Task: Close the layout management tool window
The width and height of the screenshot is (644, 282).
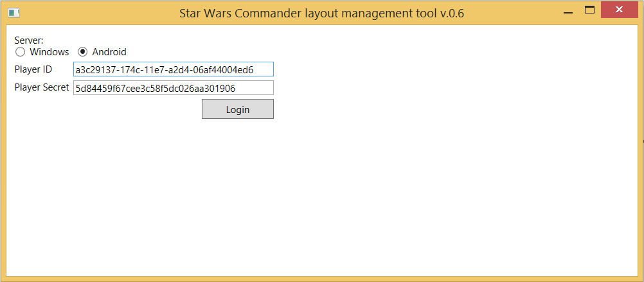Action: 619,10
